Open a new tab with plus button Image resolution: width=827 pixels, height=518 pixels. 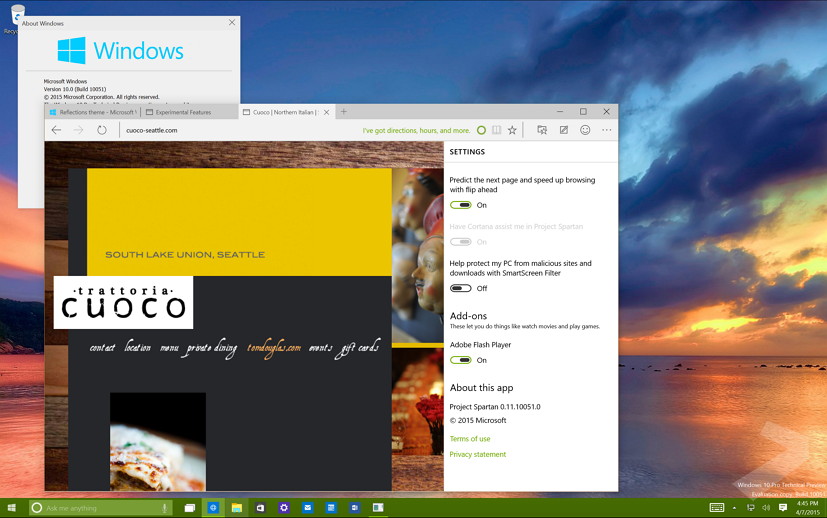344,112
